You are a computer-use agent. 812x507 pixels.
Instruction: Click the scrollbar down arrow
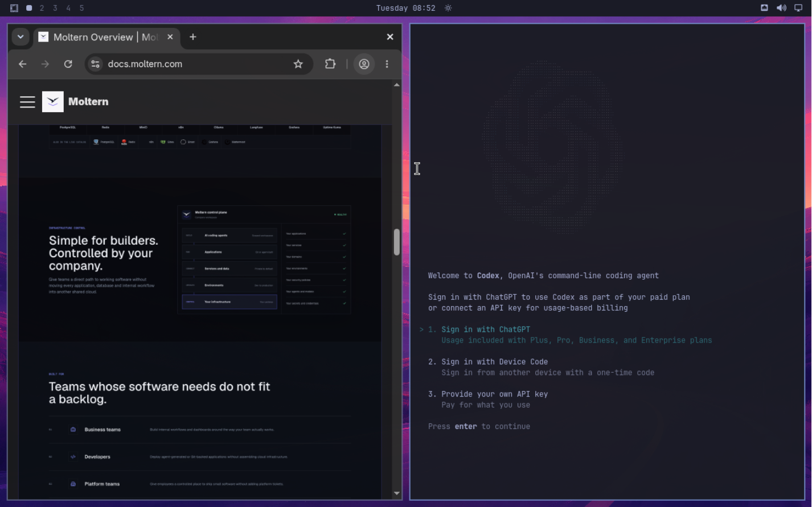point(397,493)
